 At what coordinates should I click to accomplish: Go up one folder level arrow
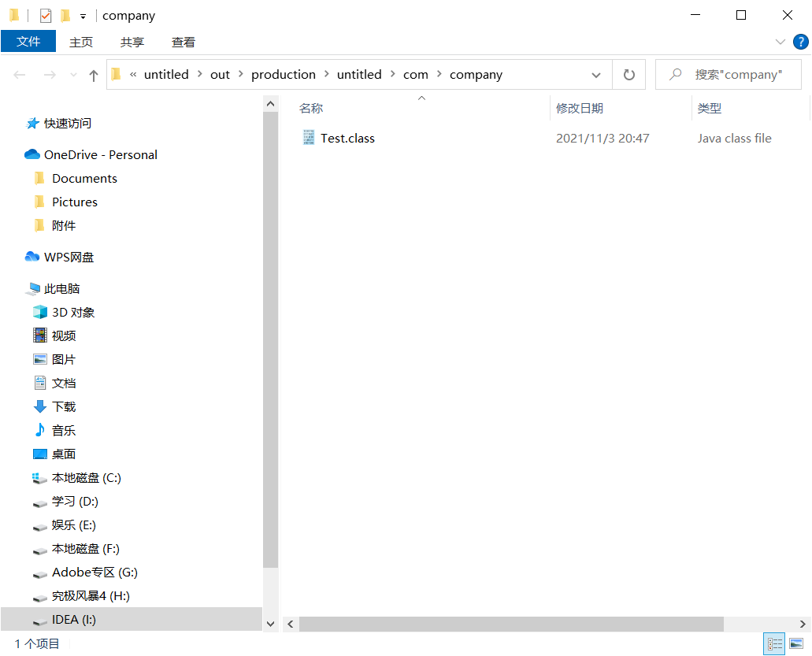tap(94, 76)
